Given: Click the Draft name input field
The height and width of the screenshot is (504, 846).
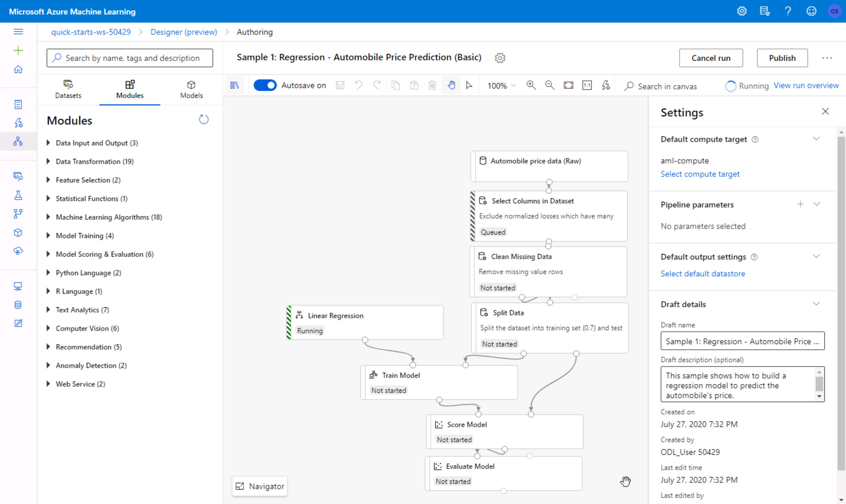Looking at the screenshot, I should point(742,341).
